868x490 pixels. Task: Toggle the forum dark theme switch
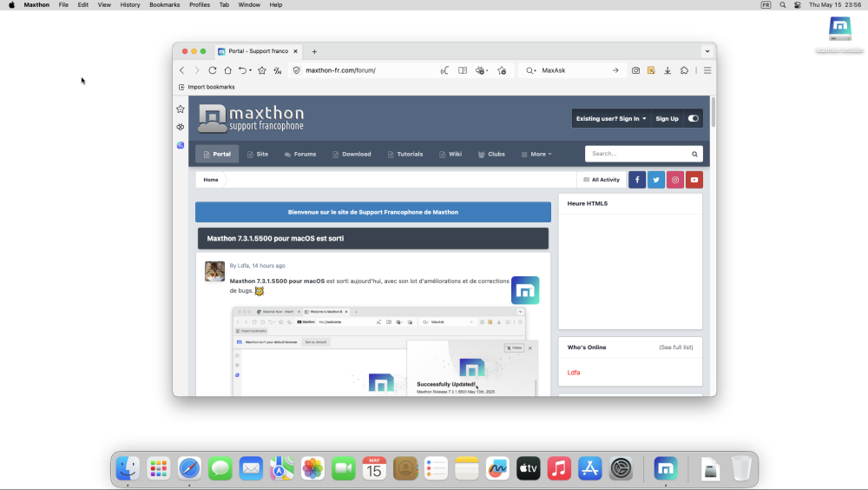pyautogui.click(x=693, y=119)
